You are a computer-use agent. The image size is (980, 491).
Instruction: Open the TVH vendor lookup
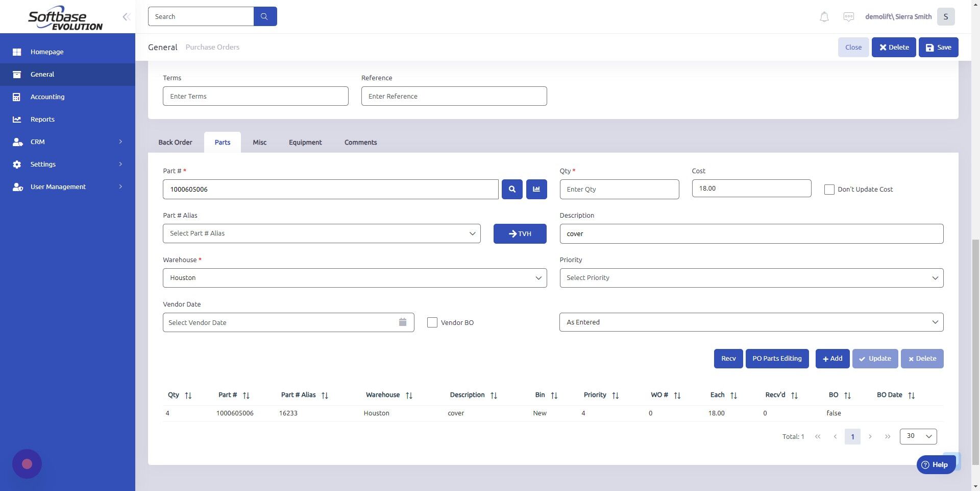[520, 233]
